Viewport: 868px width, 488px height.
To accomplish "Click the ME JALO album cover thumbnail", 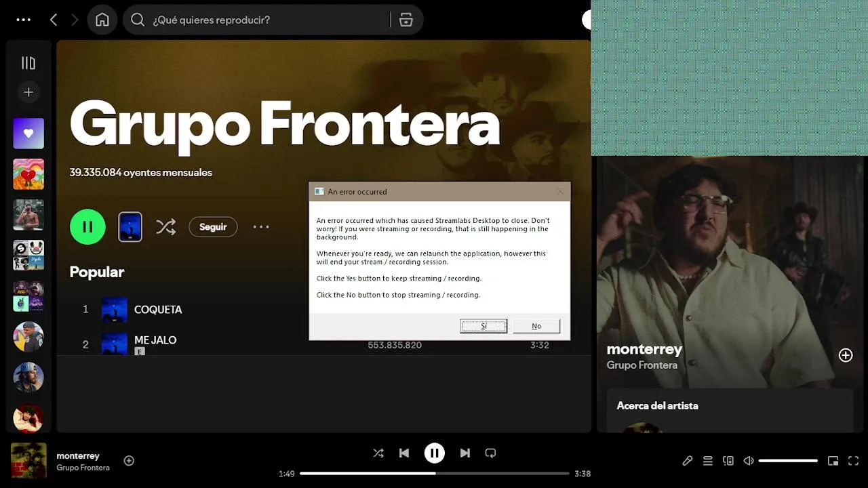I will (x=115, y=344).
